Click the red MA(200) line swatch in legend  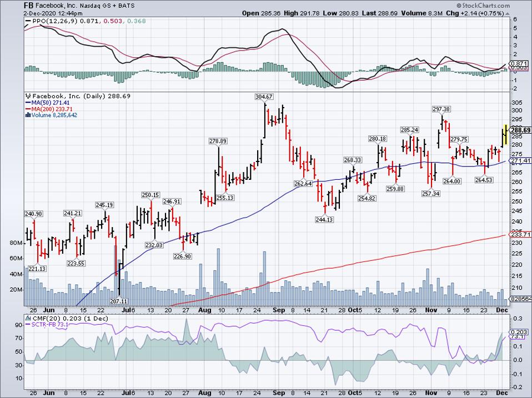point(28,109)
